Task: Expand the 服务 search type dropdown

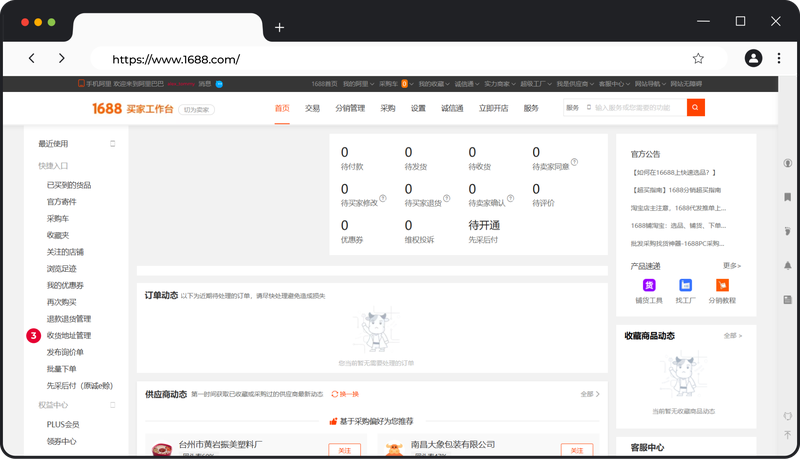Action: 575,108
